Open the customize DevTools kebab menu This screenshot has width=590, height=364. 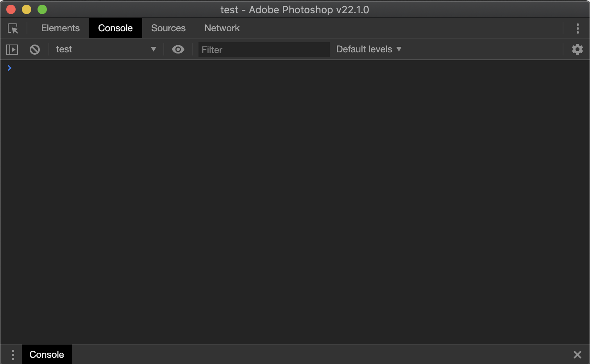click(578, 28)
